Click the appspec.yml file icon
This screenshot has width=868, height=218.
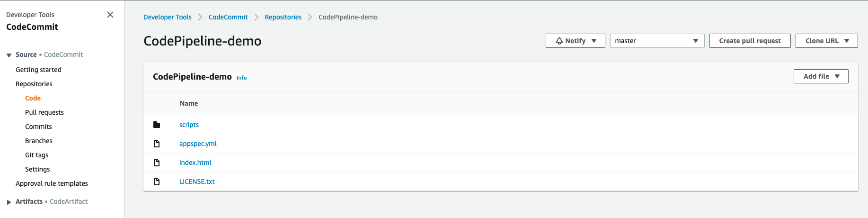[157, 144]
